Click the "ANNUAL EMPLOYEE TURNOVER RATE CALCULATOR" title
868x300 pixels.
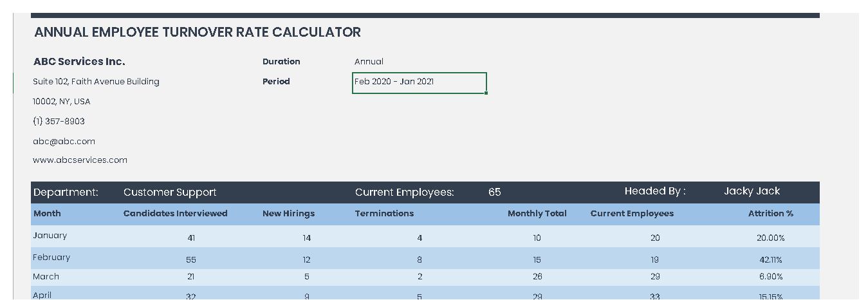point(198,32)
